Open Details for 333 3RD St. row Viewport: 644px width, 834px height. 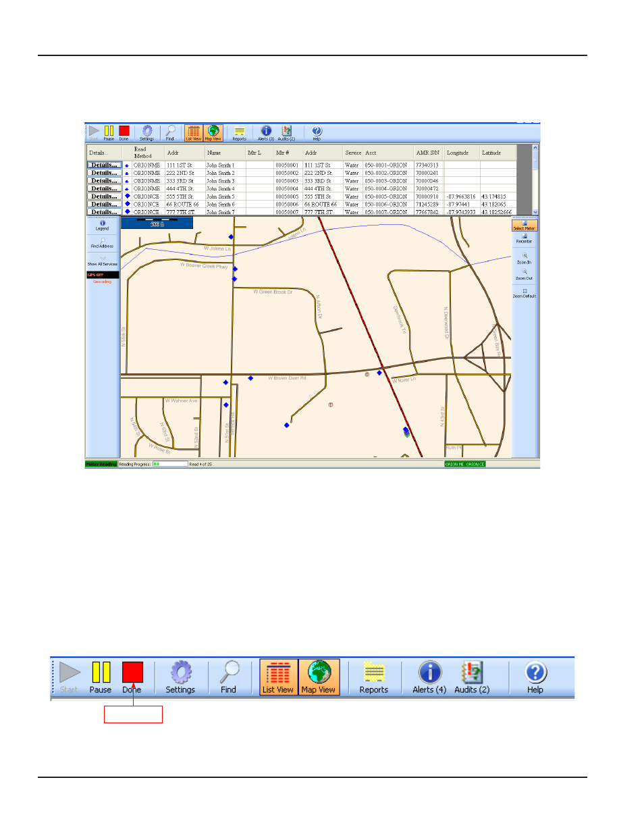104,181
